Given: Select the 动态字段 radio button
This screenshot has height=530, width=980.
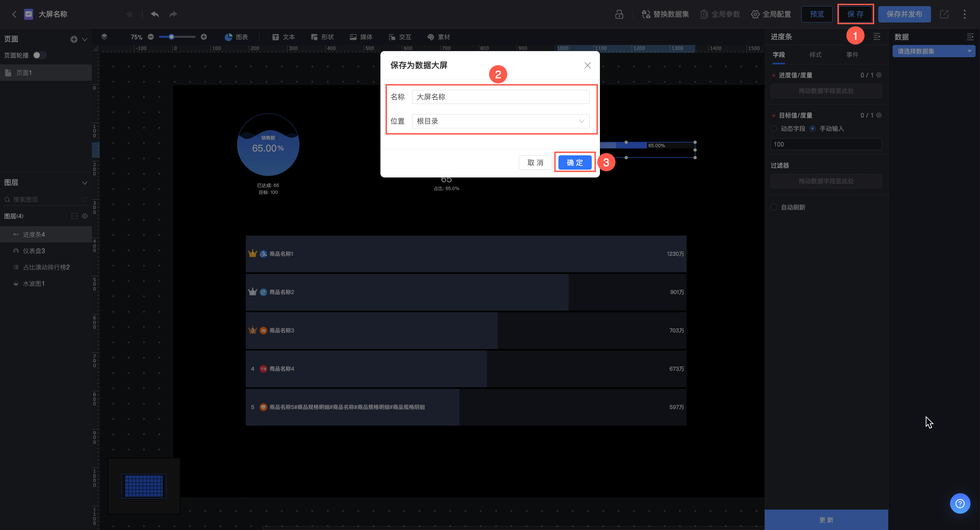Looking at the screenshot, I should (774, 129).
